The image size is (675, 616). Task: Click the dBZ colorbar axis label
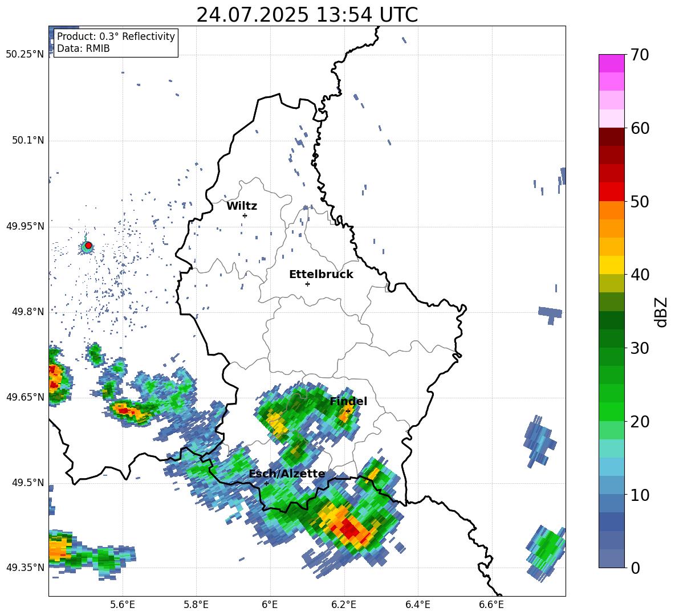pos(662,312)
